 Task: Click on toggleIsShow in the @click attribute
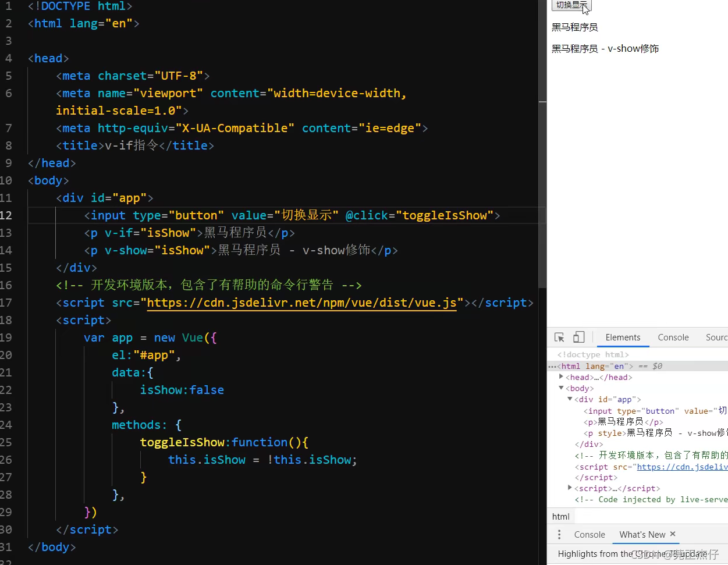(x=445, y=215)
